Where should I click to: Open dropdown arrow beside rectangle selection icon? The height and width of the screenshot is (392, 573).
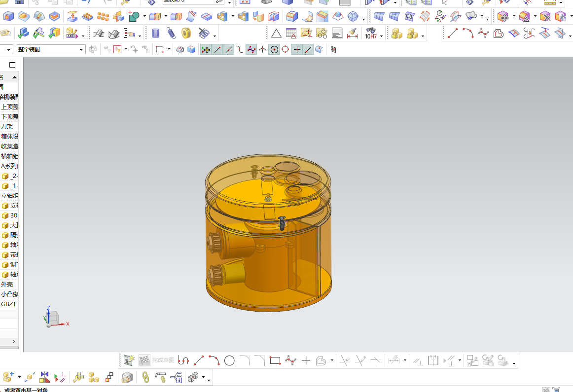point(169,49)
